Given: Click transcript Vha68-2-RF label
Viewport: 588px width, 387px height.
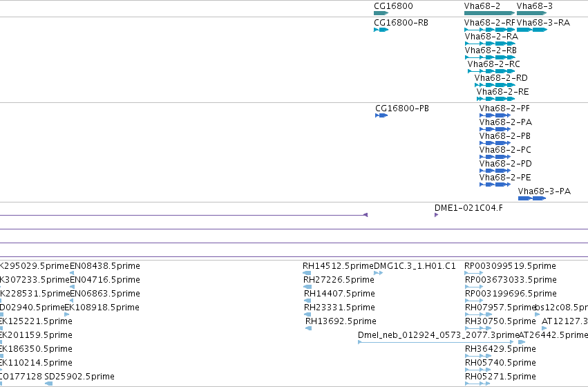Looking at the screenshot, I should tap(490, 23).
